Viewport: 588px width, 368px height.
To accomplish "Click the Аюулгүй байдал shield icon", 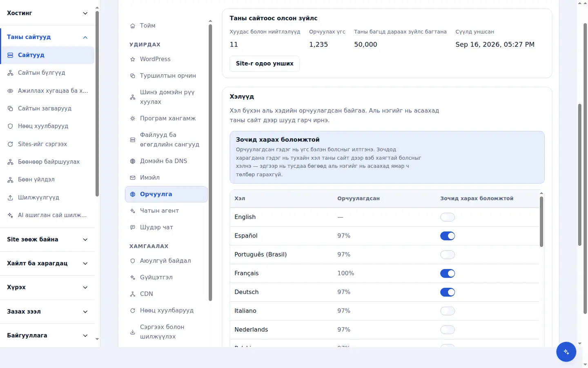I will [133, 261].
